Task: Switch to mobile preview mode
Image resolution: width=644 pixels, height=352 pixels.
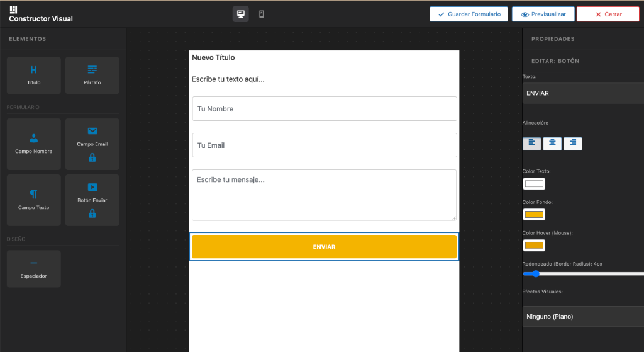Action: pos(262,14)
